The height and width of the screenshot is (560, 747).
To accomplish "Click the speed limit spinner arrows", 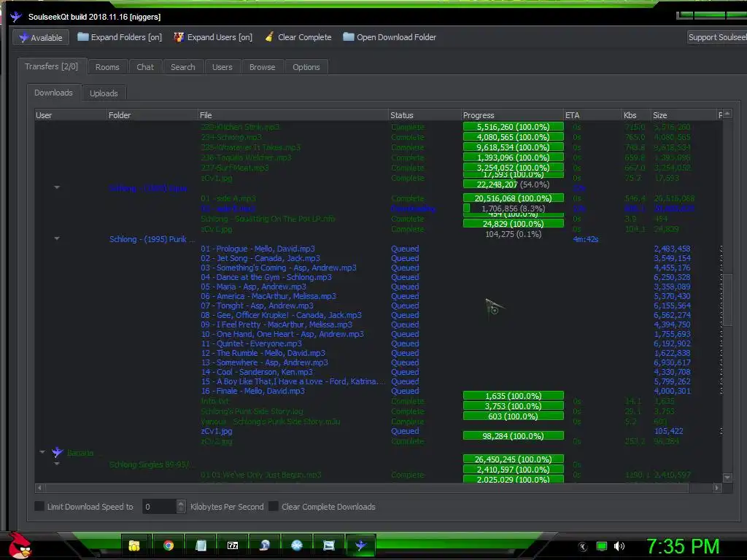I will coord(181,507).
